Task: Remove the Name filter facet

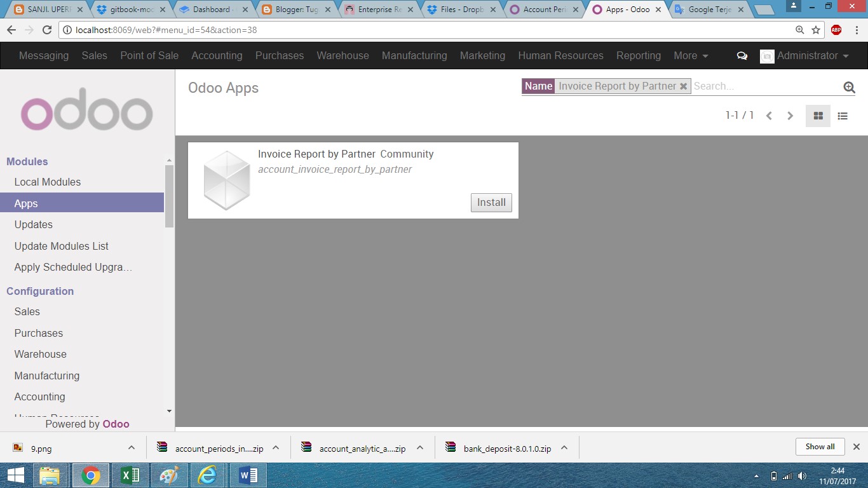Action: point(684,86)
